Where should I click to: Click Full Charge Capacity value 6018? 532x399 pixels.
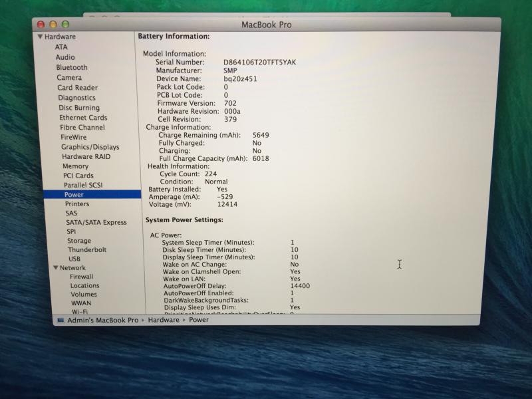(261, 158)
